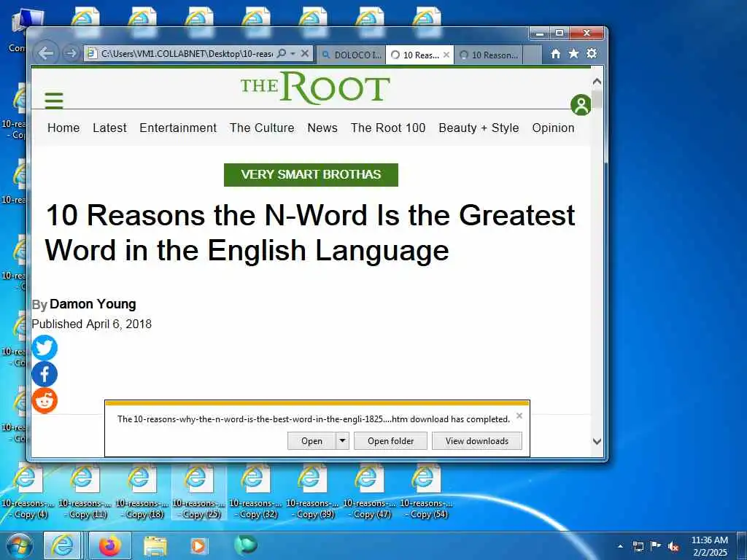Click the network tray icon
The width and height of the screenshot is (747, 560).
point(638,546)
